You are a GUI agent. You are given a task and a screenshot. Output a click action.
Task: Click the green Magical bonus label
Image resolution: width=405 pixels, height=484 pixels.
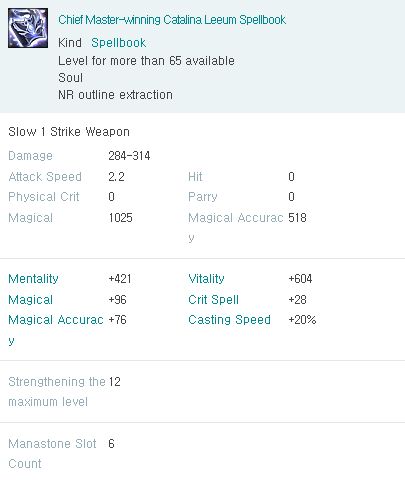point(31,300)
